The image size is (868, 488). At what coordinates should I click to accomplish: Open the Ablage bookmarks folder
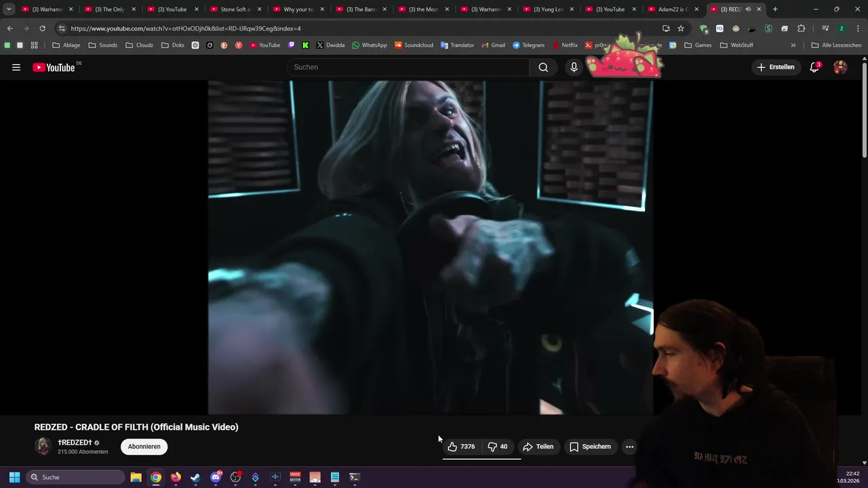point(66,45)
